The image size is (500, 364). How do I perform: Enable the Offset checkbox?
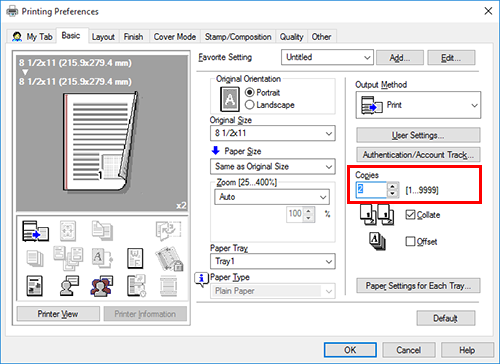tap(410, 241)
